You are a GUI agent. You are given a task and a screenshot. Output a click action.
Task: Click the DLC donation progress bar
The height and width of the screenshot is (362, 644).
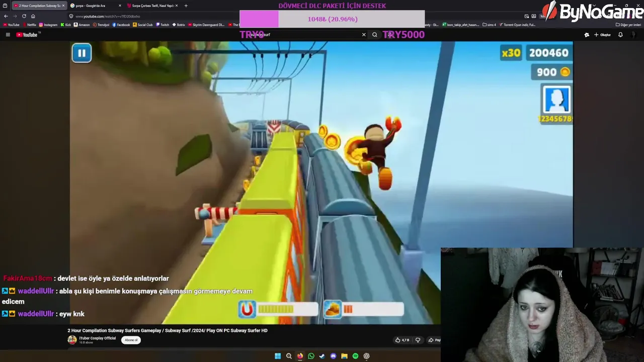[x=332, y=19]
